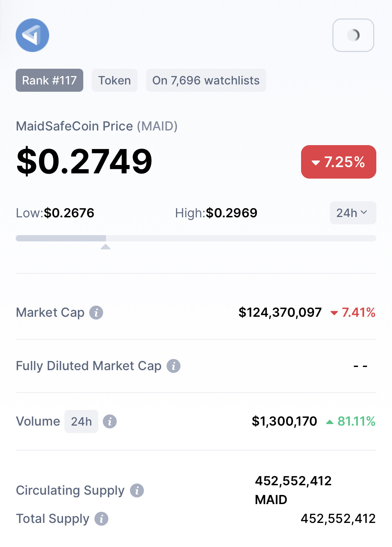Open the On 7,696 watchlists tag
The image size is (392, 547).
click(x=206, y=80)
